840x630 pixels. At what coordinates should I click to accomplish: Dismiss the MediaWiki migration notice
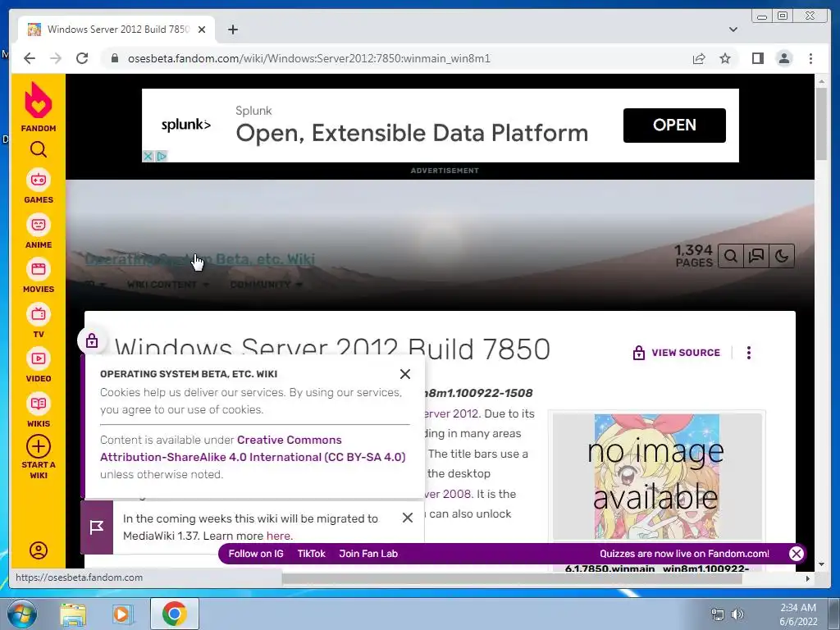click(407, 518)
